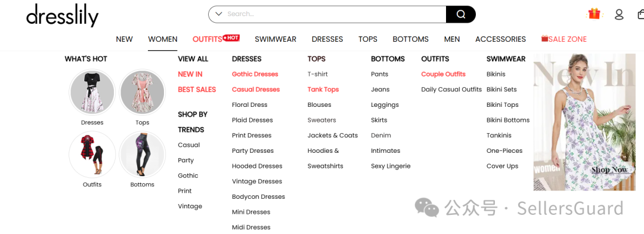Viewport: 644px width, 234px height.
Task: Choose the Bottoms leggings circle thumbnail
Action: click(142, 154)
